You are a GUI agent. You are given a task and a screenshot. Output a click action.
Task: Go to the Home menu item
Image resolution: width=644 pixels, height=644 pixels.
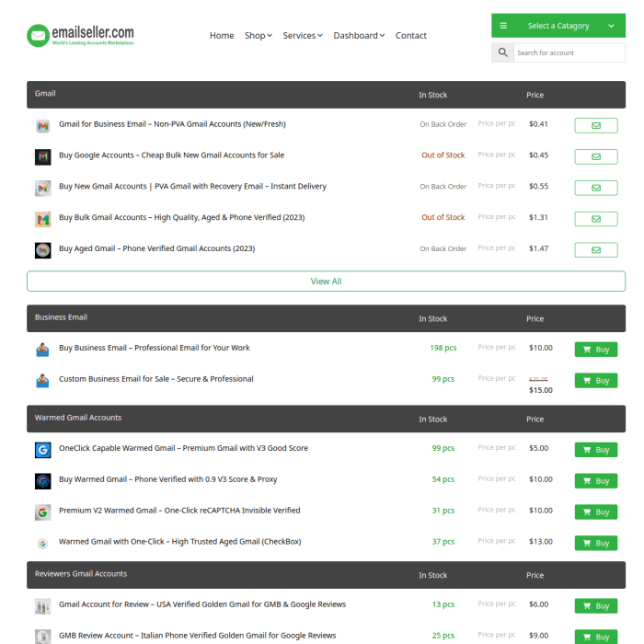click(222, 36)
